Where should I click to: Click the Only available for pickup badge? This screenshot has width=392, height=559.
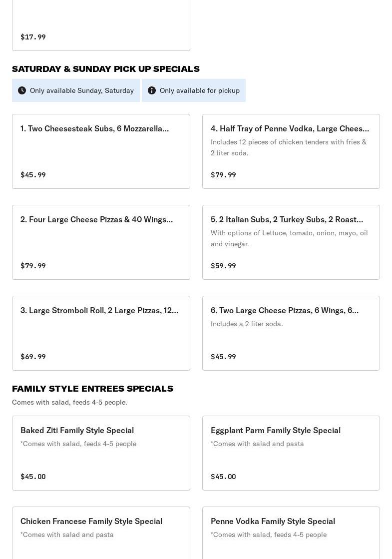point(194,90)
